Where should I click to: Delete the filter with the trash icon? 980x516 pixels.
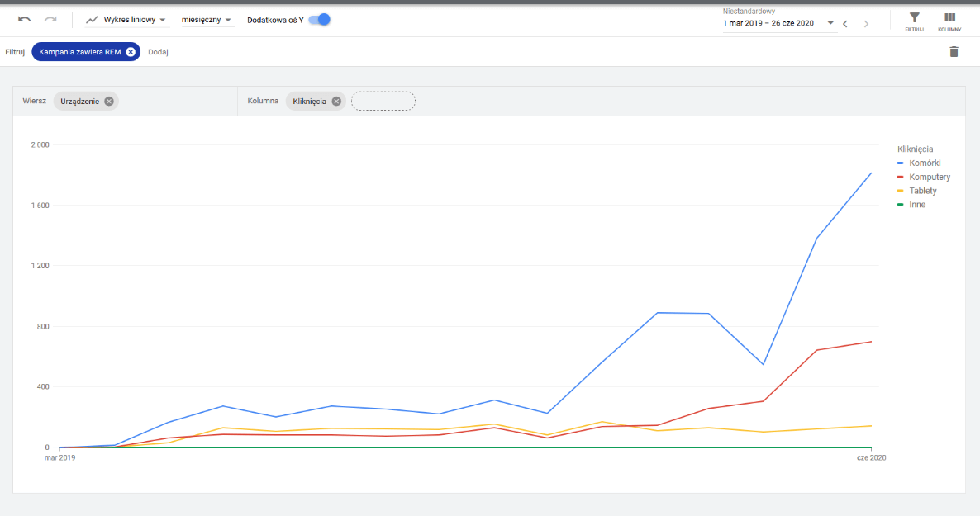(954, 52)
